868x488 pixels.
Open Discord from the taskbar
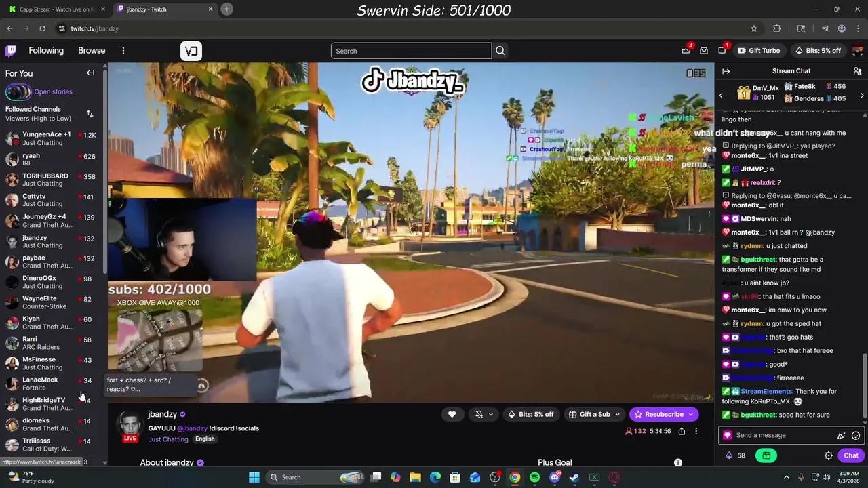point(555,477)
